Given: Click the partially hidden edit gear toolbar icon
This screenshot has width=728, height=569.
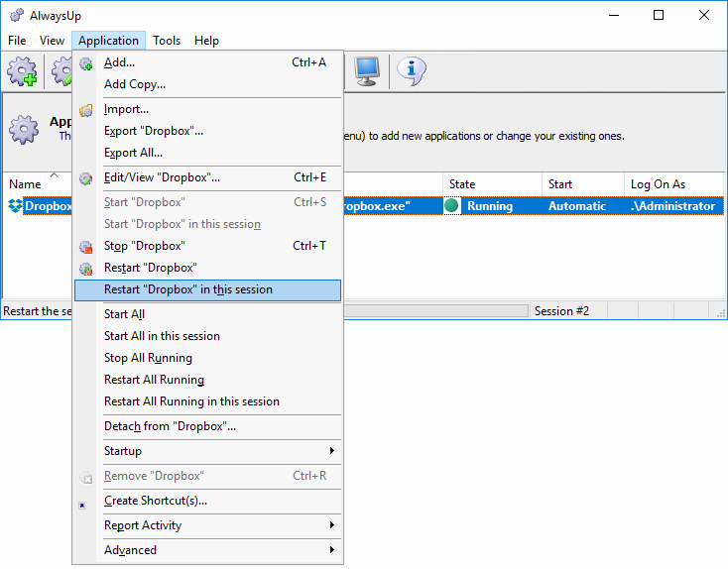Looking at the screenshot, I should (61, 71).
